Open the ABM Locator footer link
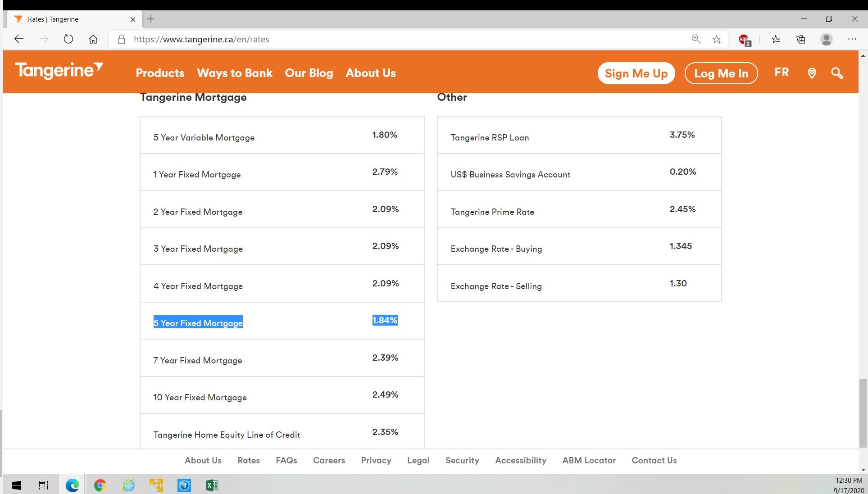The width and height of the screenshot is (868, 494). click(589, 460)
